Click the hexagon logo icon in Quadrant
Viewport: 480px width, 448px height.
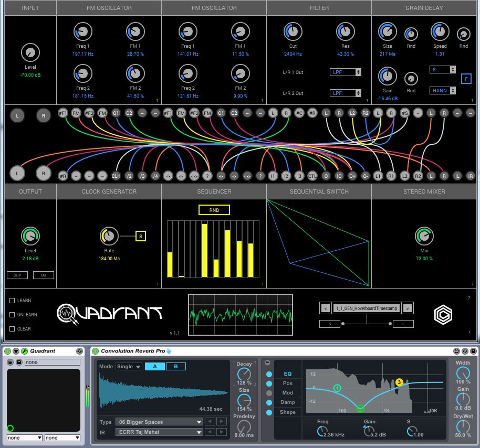tap(443, 315)
